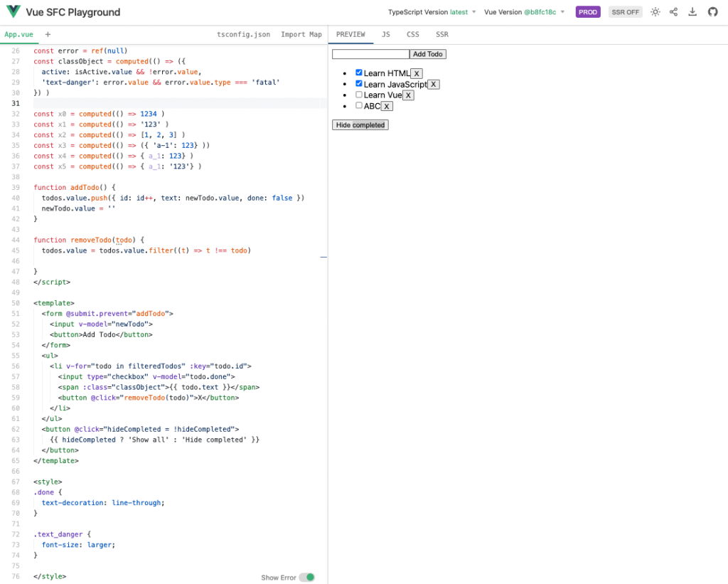The width and height of the screenshot is (728, 584).
Task: Click the empty line 31 in editor
Action: click(x=180, y=103)
